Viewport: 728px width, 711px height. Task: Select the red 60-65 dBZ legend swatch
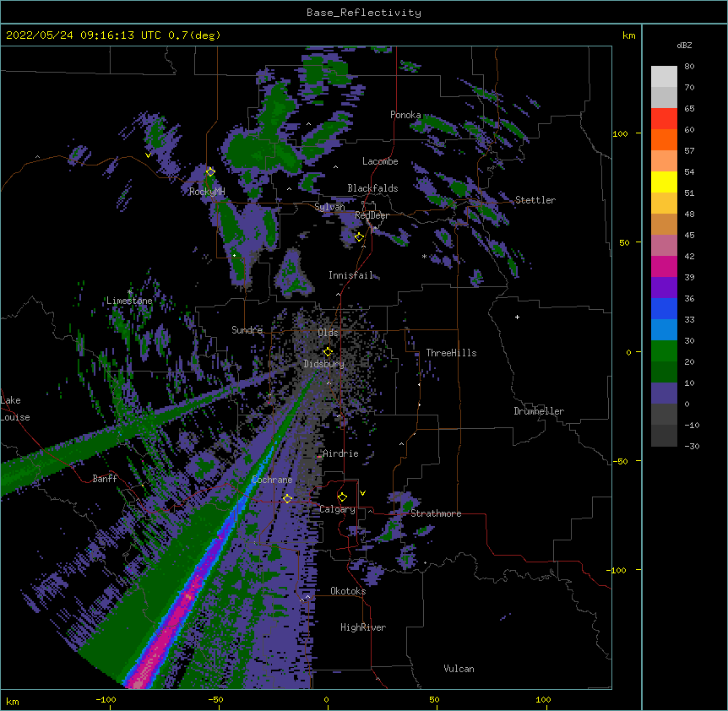[x=664, y=118]
